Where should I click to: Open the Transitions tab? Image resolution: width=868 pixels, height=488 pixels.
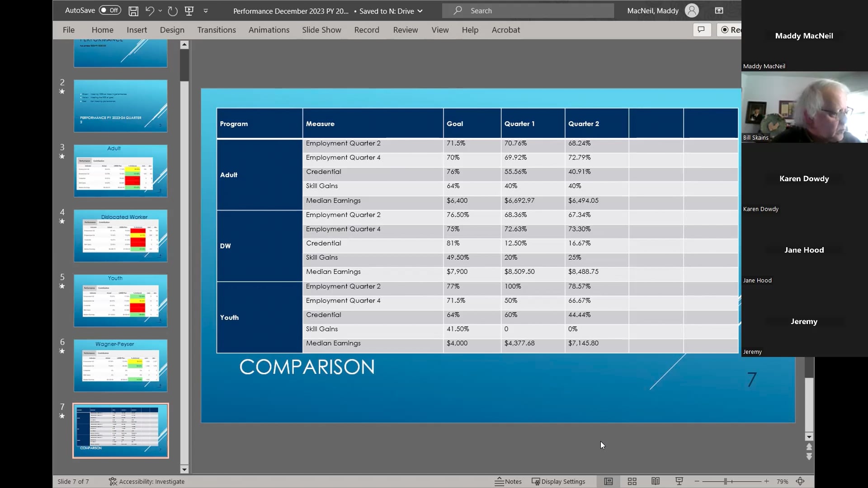(x=216, y=30)
